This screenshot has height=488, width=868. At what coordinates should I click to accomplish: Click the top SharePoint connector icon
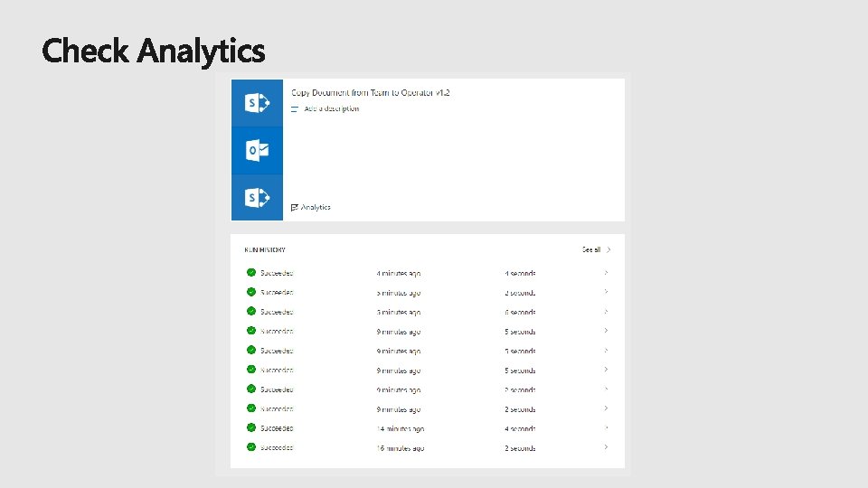tap(257, 103)
